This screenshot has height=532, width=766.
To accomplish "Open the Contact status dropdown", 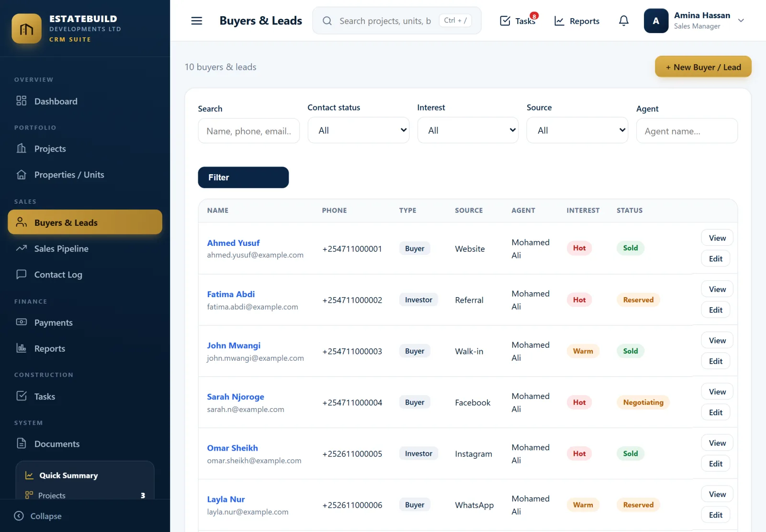I will (358, 130).
